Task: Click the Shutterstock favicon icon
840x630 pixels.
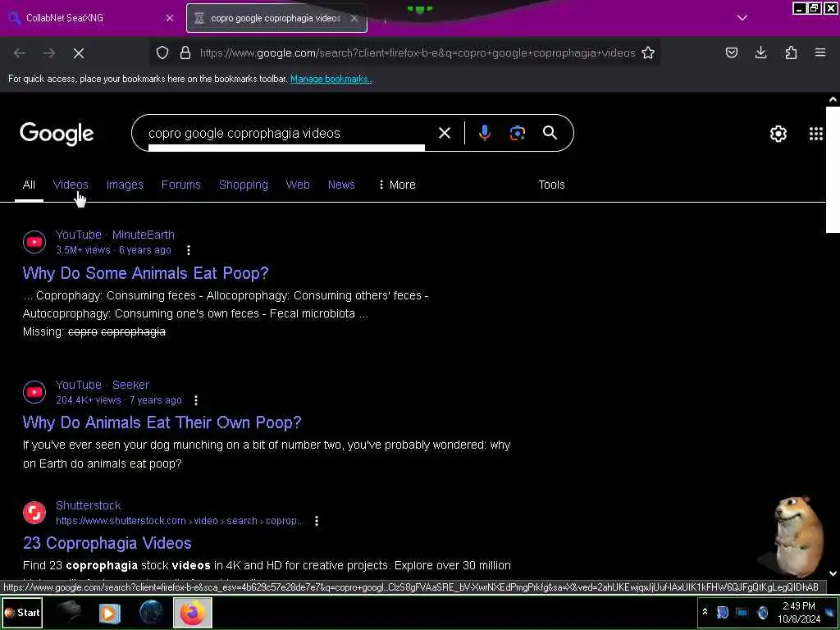Action: point(34,513)
